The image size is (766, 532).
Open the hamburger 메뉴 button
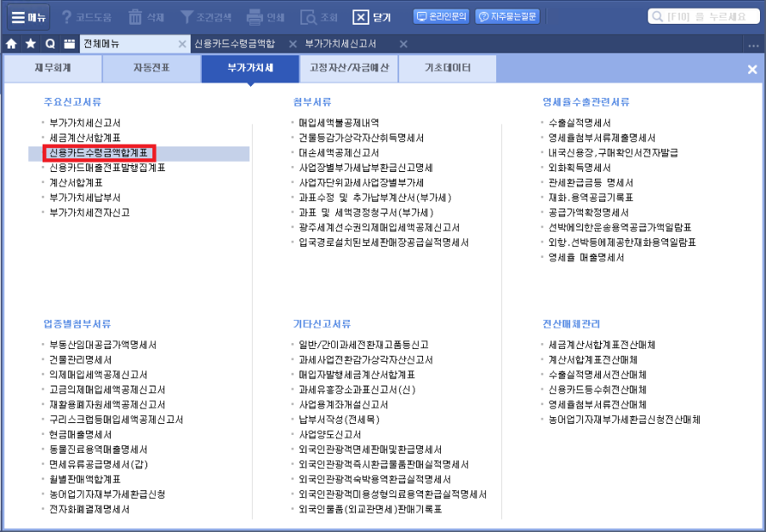29,17
